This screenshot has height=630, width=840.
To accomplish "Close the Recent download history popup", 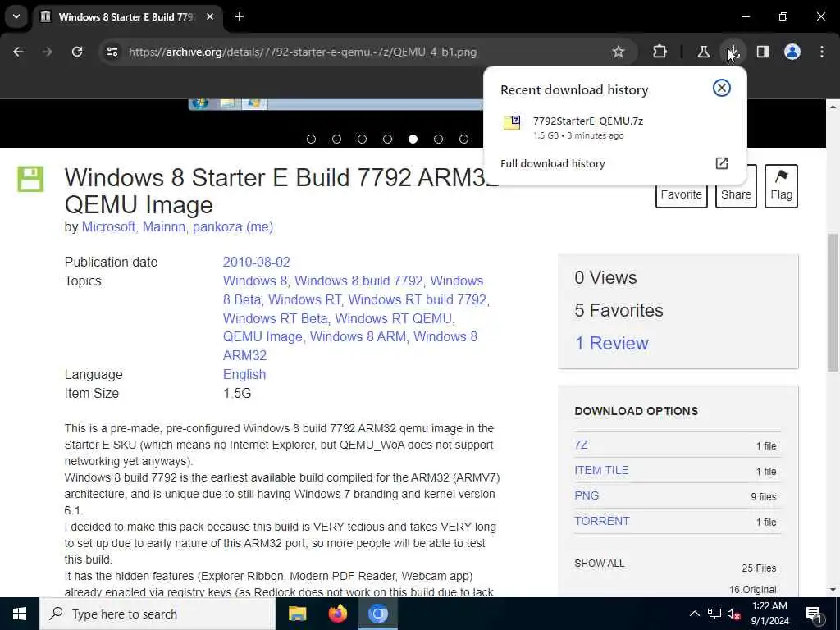I will coord(722,88).
